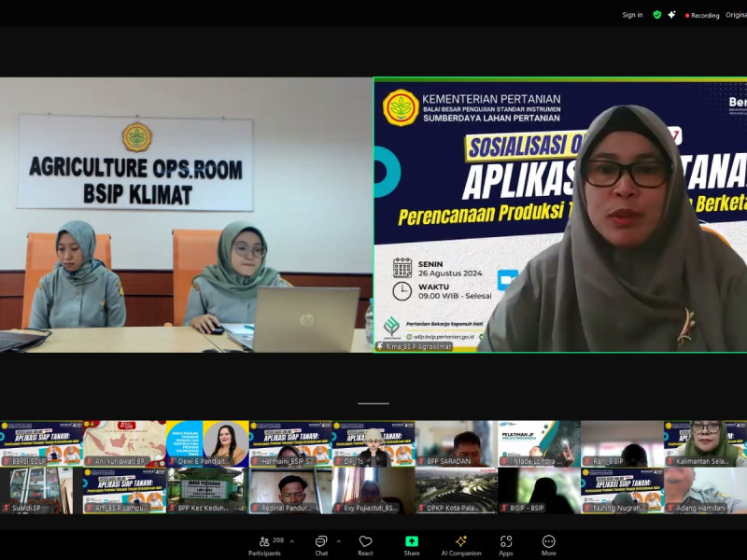The width and height of the screenshot is (747, 560).
Task: Click the AI sparkle icon in top bar
Action: click(671, 15)
